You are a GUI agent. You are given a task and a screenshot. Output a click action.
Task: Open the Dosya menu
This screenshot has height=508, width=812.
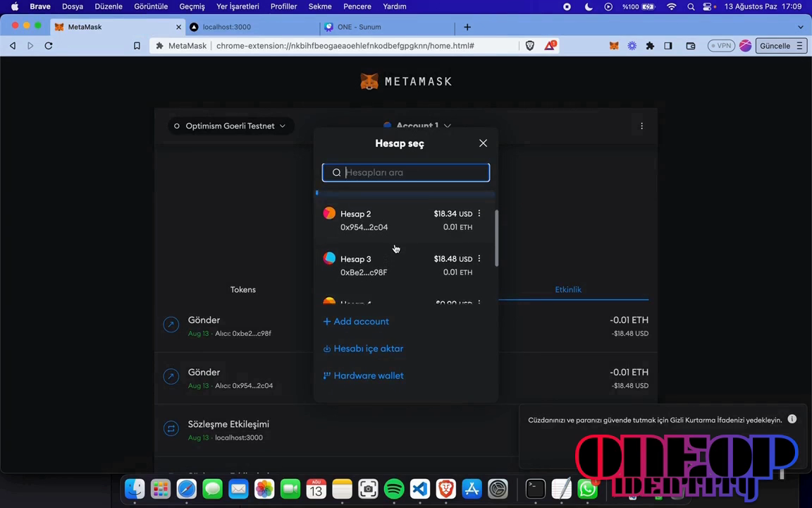[73, 7]
